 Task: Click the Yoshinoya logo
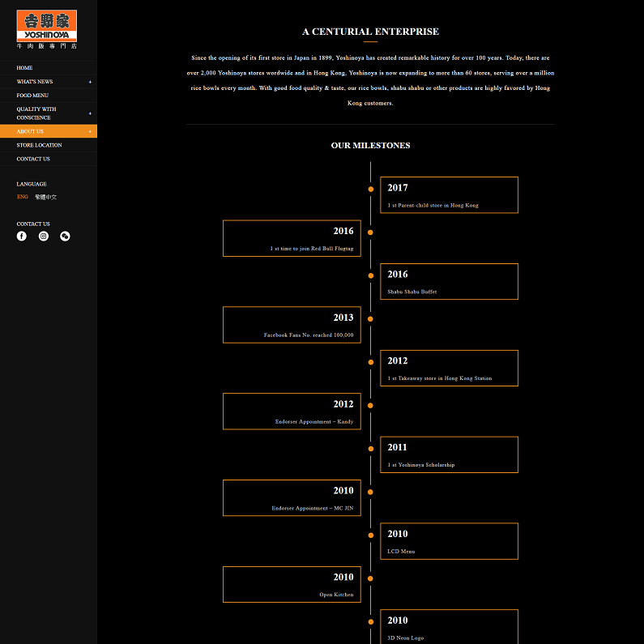[46, 29]
